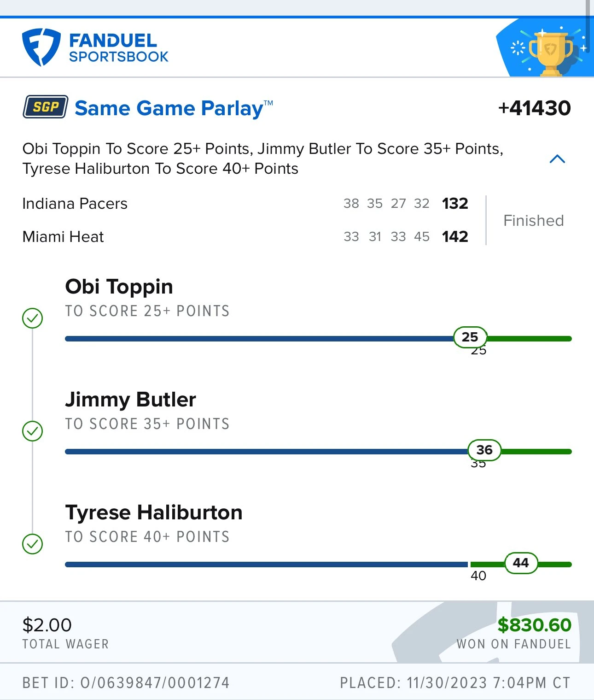Screen dimensions: 594x700
Task: Click the Finished game status label
Action: (534, 220)
